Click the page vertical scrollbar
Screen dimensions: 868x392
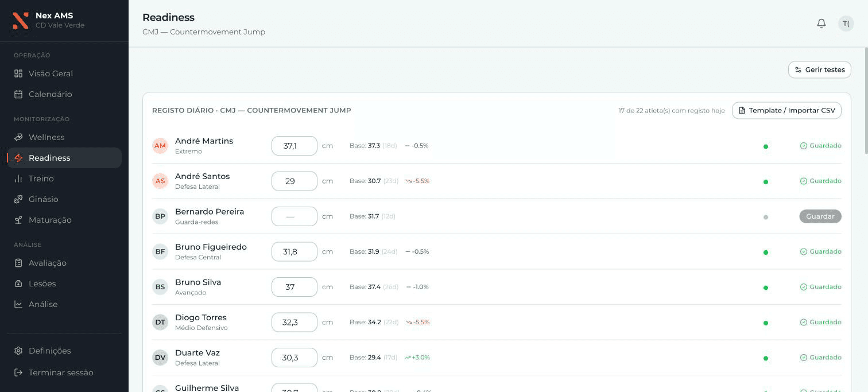(866, 100)
